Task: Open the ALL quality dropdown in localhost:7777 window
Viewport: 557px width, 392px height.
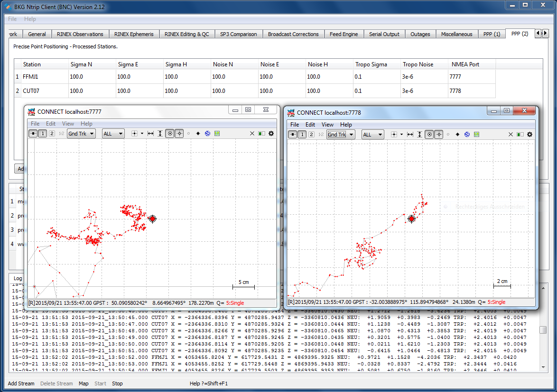Action: pyautogui.click(x=113, y=134)
